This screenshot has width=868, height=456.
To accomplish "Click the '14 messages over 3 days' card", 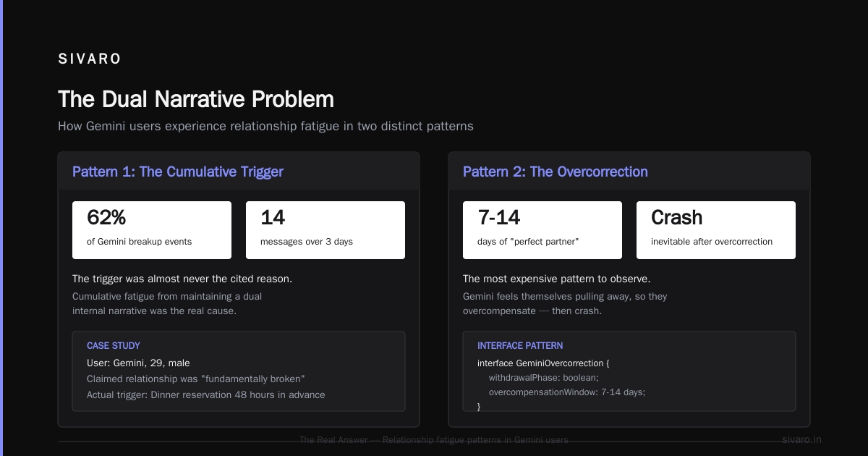I will (x=325, y=230).
